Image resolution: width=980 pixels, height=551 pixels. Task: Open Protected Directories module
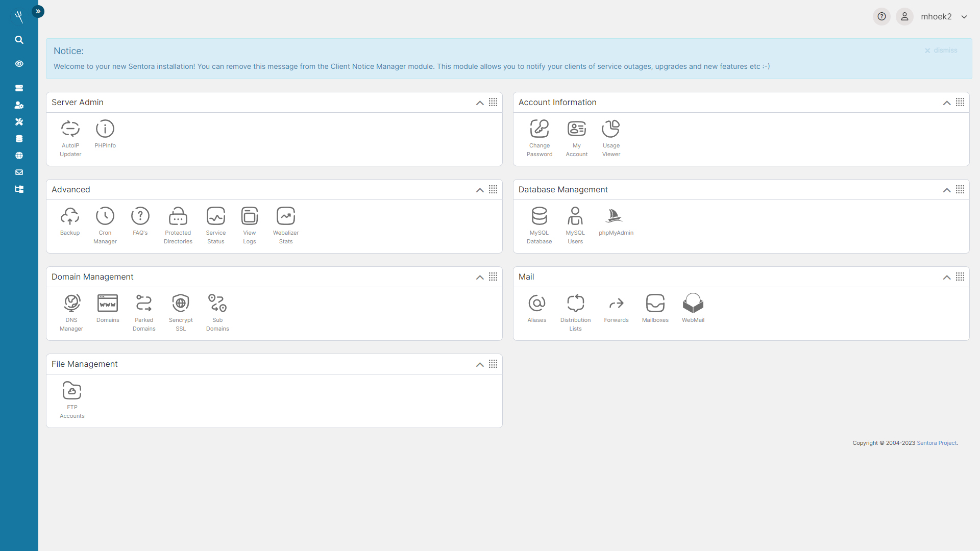(x=178, y=216)
